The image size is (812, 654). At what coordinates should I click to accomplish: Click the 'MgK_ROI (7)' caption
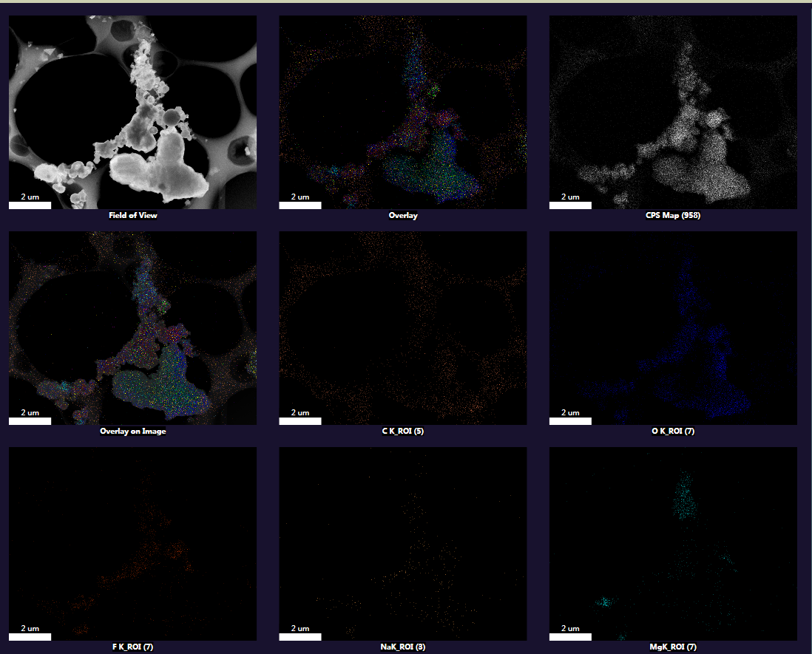pyautogui.click(x=673, y=647)
